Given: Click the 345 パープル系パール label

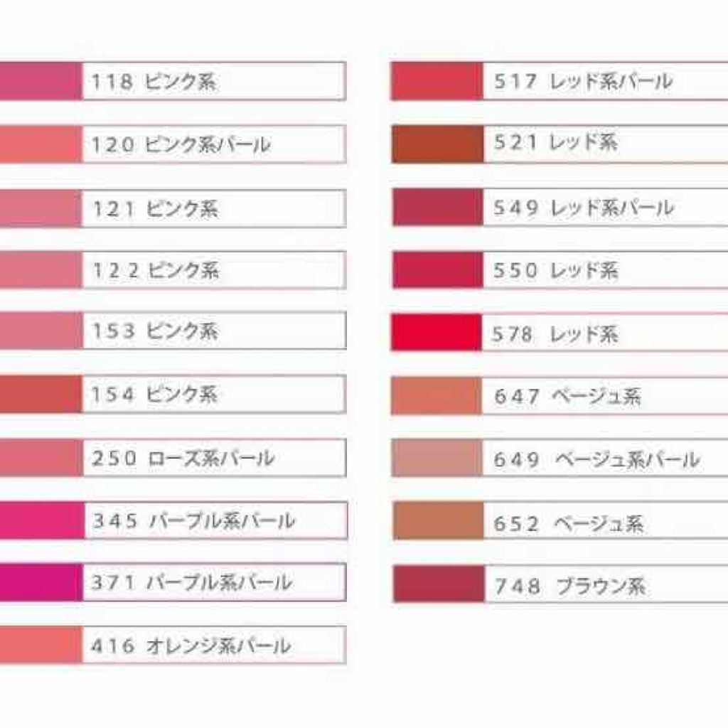Looking at the screenshot, I should point(213,520).
